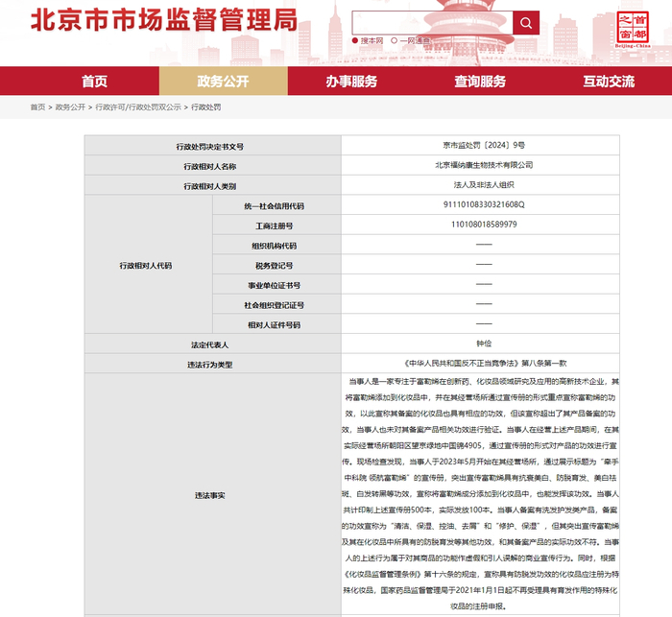672x617 pixels.
Task: Go to 政务公开 in the breadcrumb
Action: (x=70, y=107)
